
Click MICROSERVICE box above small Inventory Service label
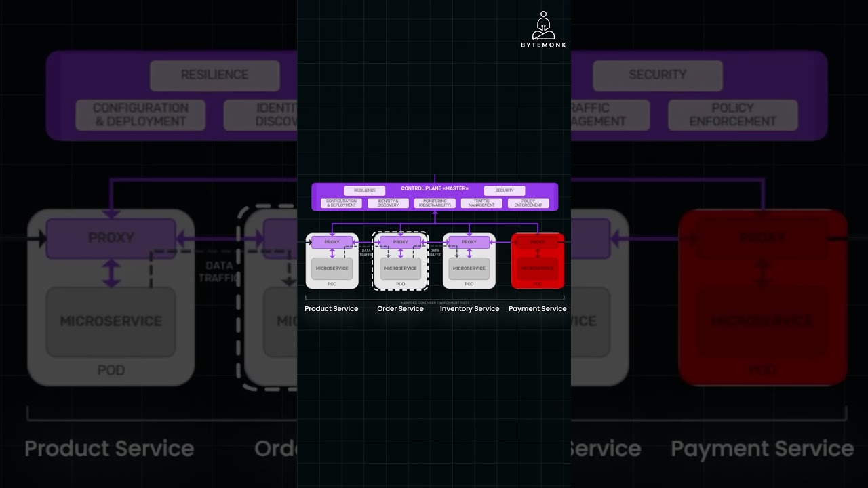(469, 268)
